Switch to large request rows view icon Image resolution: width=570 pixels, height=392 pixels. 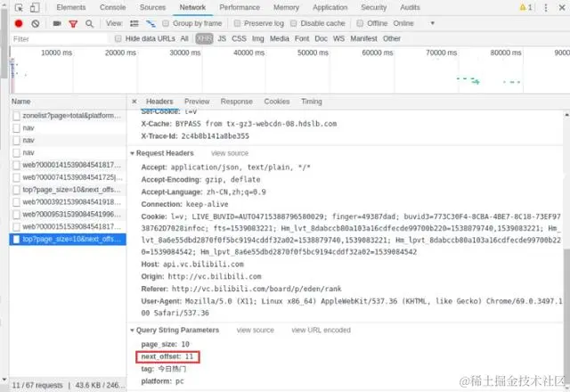pyautogui.click(x=134, y=24)
